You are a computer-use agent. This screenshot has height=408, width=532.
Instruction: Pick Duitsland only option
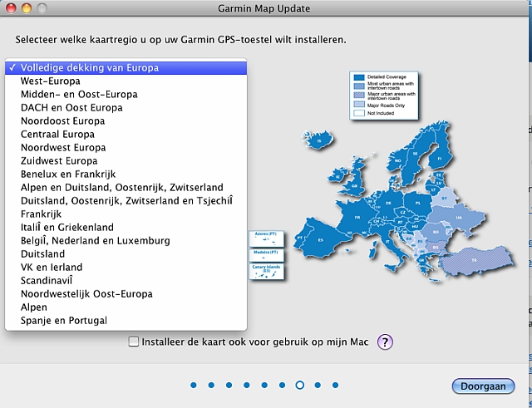pos(126,254)
